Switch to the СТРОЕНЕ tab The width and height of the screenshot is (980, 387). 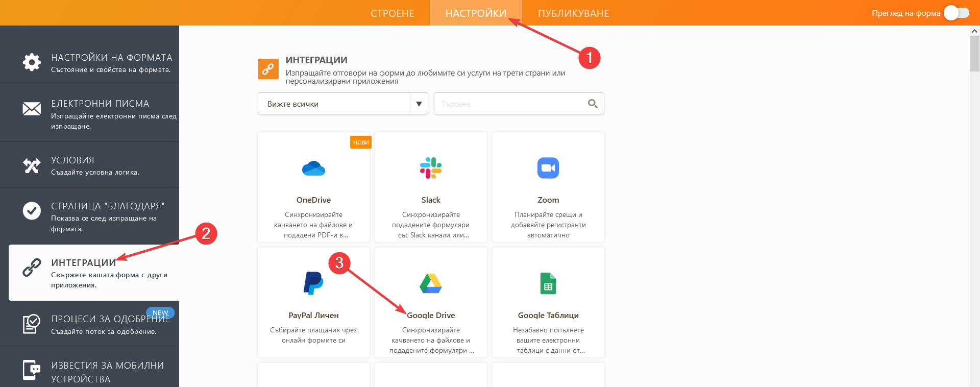pyautogui.click(x=392, y=13)
